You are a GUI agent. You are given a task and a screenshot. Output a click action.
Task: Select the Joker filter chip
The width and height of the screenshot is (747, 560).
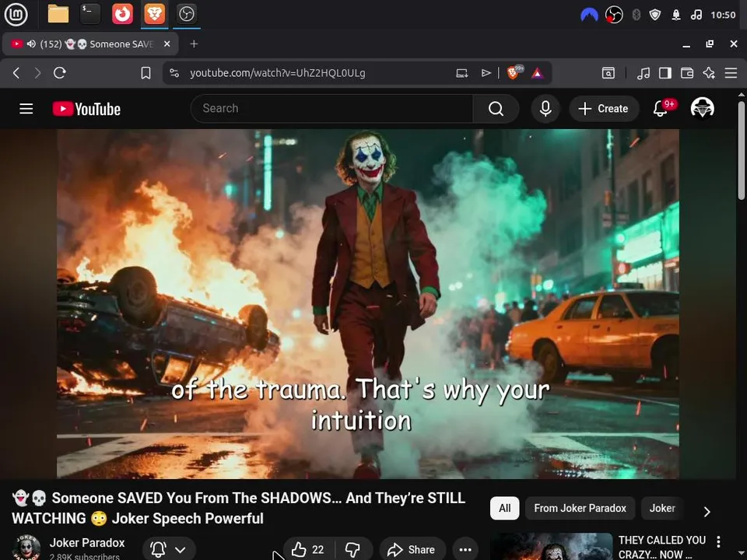662,508
